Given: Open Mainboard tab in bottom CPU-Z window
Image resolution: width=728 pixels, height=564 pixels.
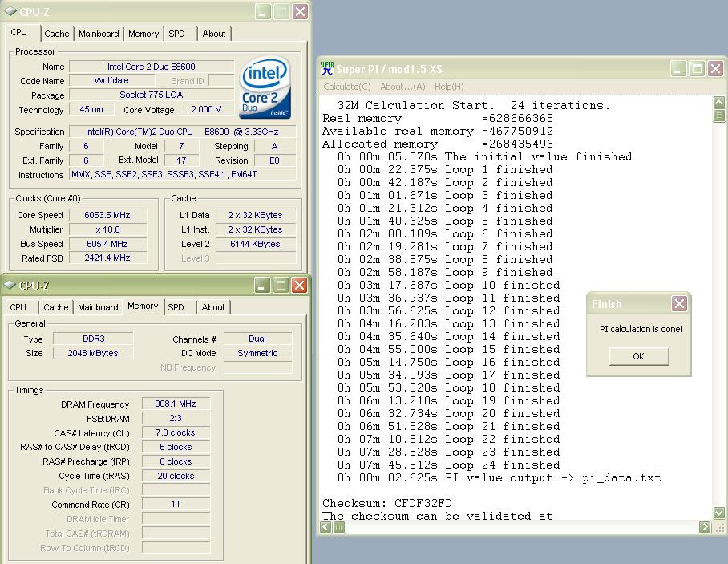Looking at the screenshot, I should click(x=98, y=307).
